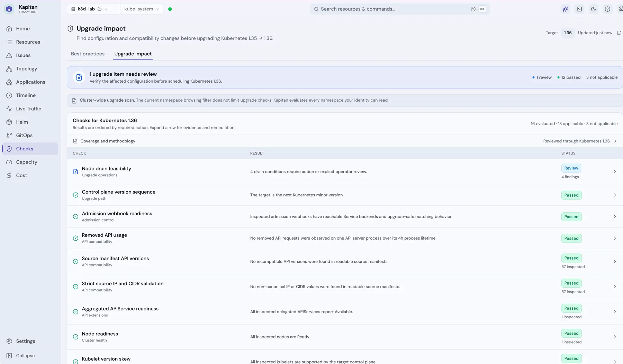The width and height of the screenshot is (623, 364).
Task: Expand the Removed API usage row
Action: pyautogui.click(x=615, y=239)
